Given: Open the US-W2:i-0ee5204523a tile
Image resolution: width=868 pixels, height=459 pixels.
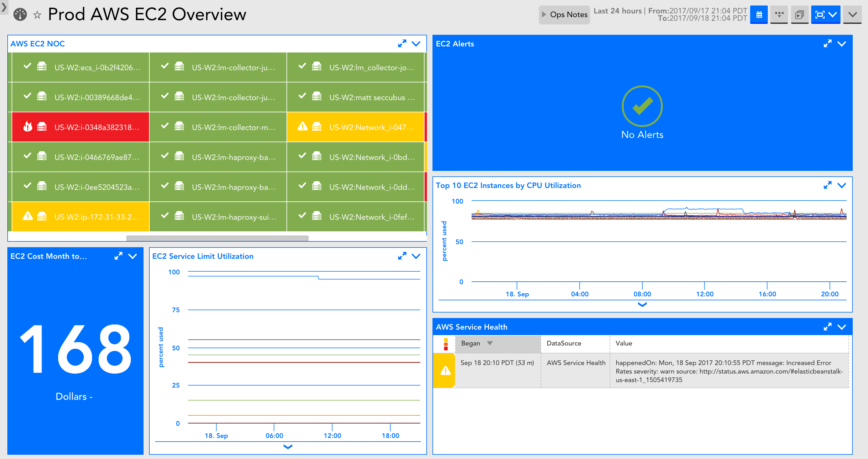Looking at the screenshot, I should (81, 187).
